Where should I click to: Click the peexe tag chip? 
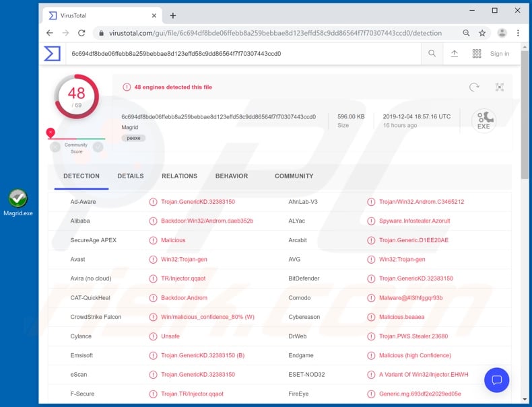(x=133, y=138)
